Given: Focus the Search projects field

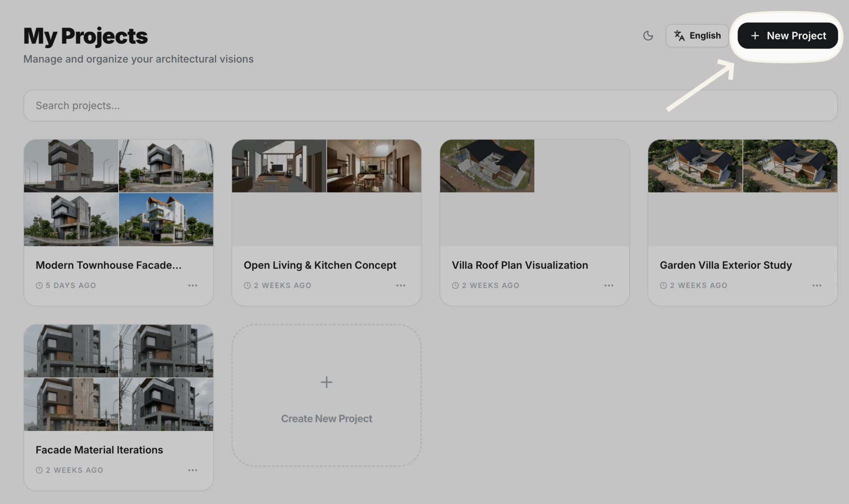Looking at the screenshot, I should tap(430, 105).
